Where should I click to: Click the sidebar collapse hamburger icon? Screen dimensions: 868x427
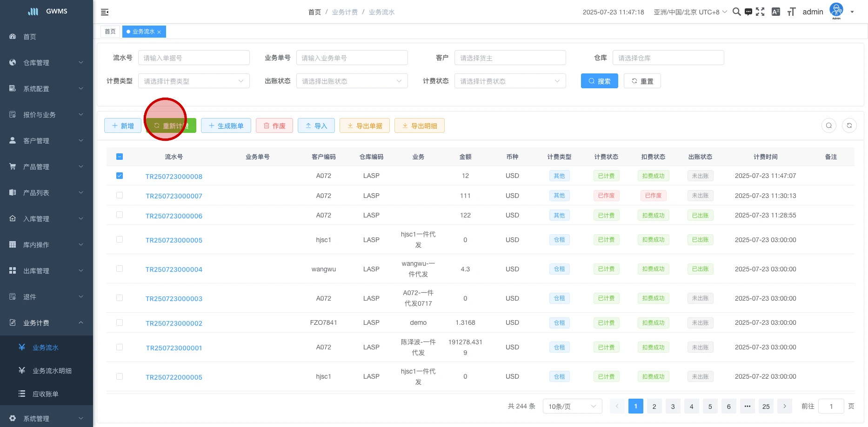pyautogui.click(x=105, y=12)
